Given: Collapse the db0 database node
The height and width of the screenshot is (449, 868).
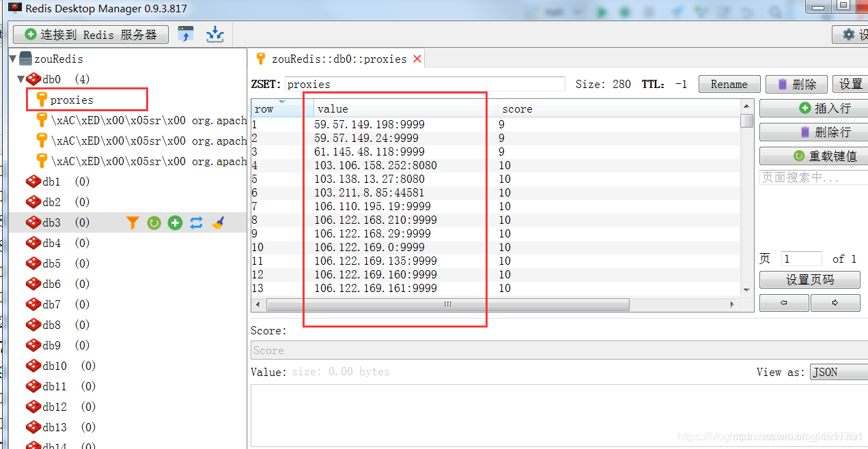Looking at the screenshot, I should click(x=21, y=80).
